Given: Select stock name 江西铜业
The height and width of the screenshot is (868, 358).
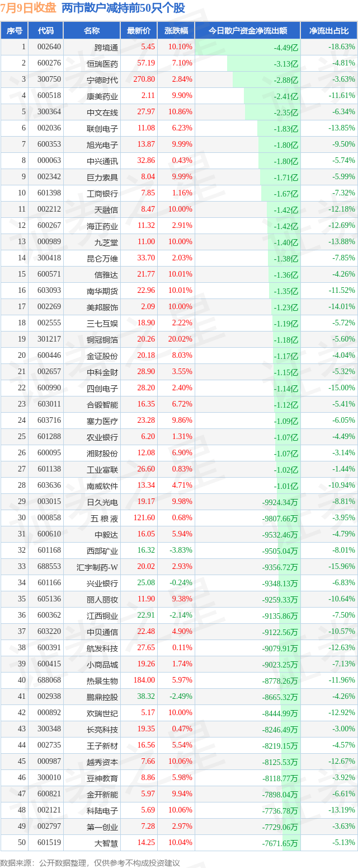Looking at the screenshot, I should [x=102, y=615].
